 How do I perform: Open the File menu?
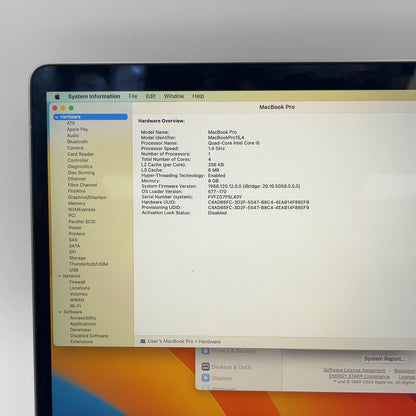pos(133,96)
